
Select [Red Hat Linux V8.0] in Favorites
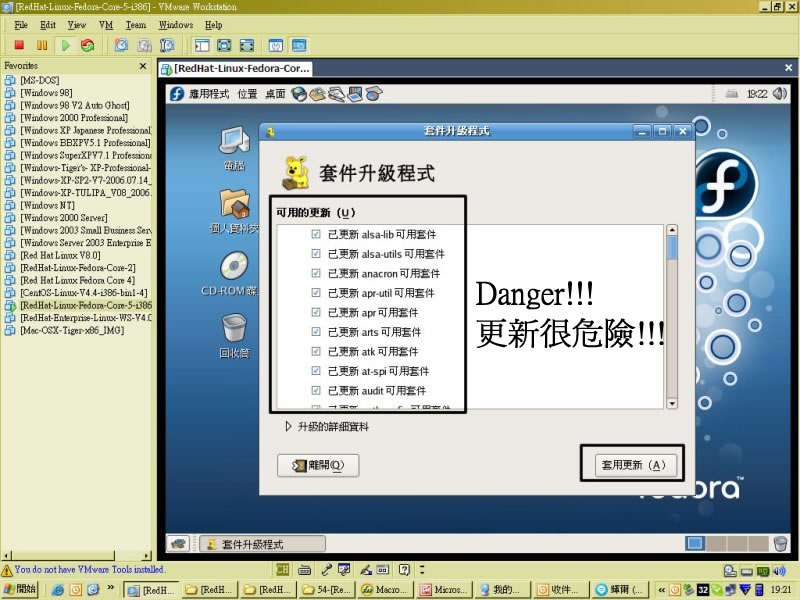pos(60,255)
